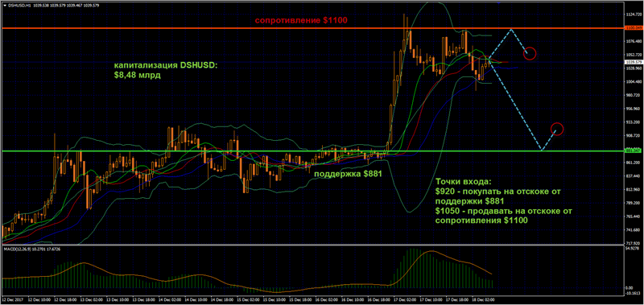This screenshot has width=644, height=305.
Task: Click the current price label 1039.579
Action: (x=633, y=62)
